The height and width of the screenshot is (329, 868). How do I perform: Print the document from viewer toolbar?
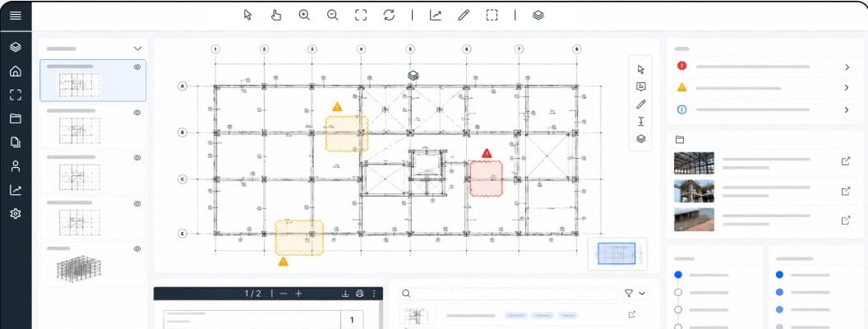360,294
